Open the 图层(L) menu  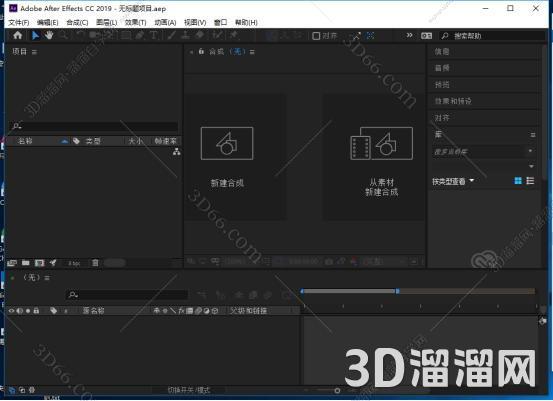[107, 23]
